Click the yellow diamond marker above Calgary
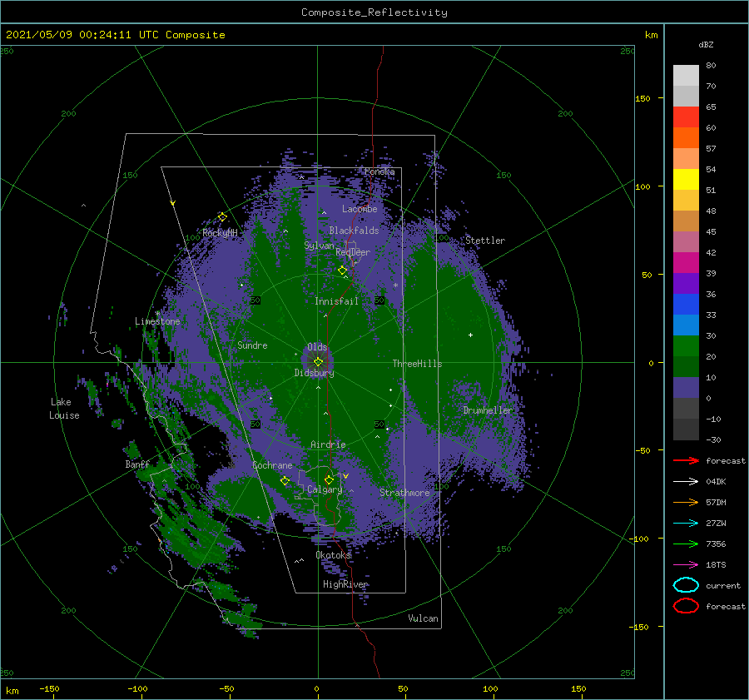Viewport: 749px width, 700px height. [329, 479]
